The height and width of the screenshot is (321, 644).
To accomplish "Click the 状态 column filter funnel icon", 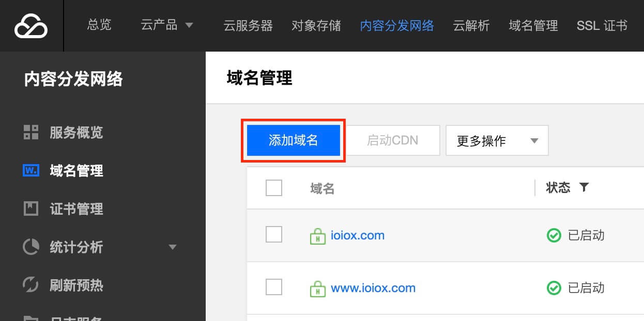I will [x=584, y=187].
